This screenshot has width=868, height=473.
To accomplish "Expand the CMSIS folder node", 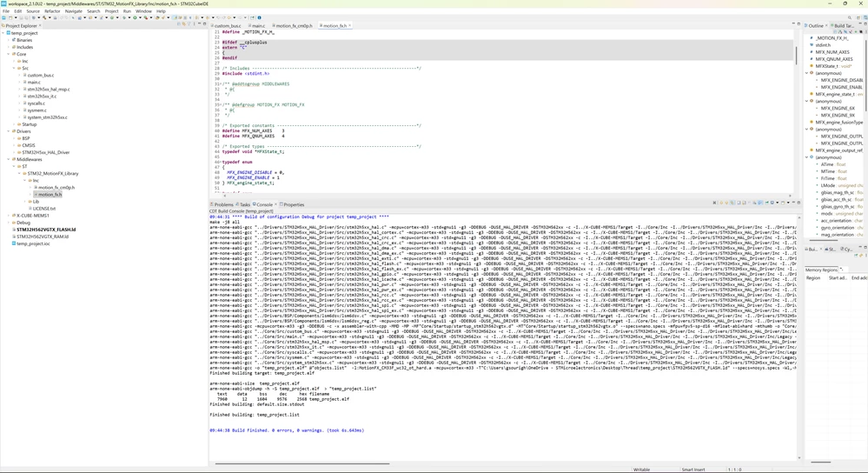I will pyautogui.click(x=14, y=145).
